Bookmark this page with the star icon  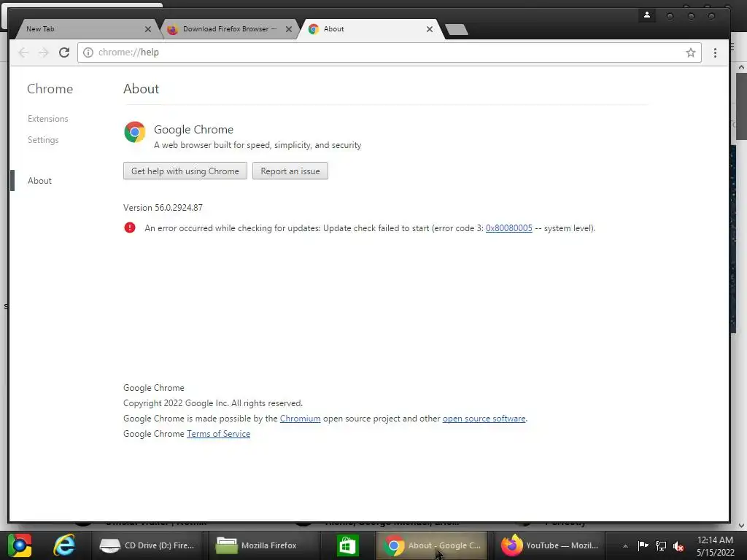pos(690,52)
